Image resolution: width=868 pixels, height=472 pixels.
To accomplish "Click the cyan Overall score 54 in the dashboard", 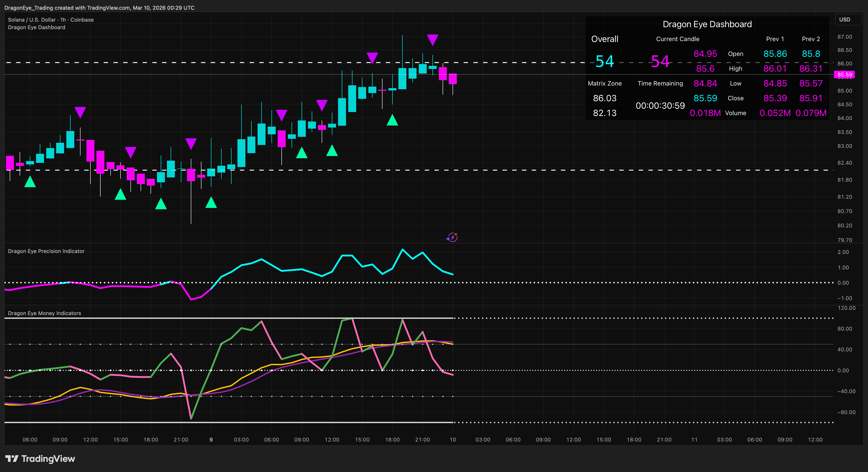I will coord(604,62).
